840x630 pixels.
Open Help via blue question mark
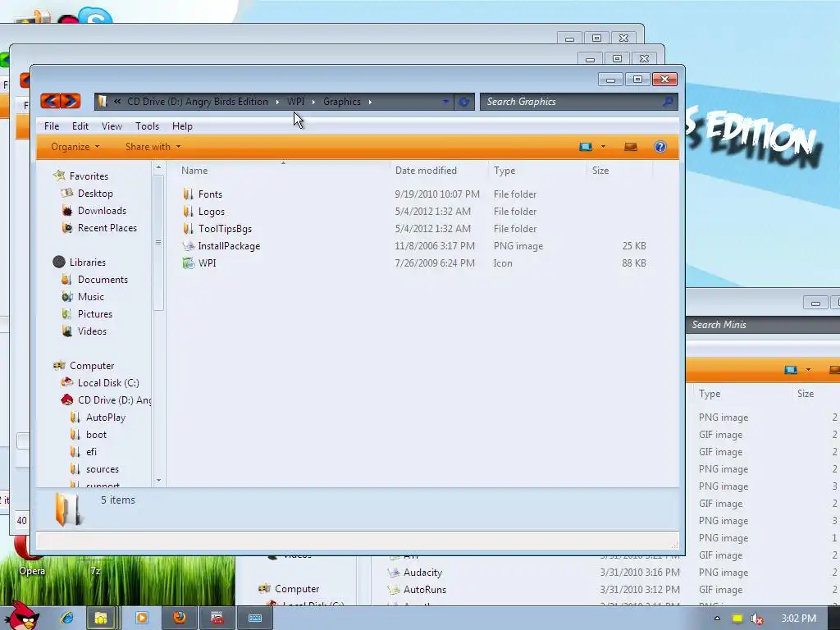(x=660, y=147)
